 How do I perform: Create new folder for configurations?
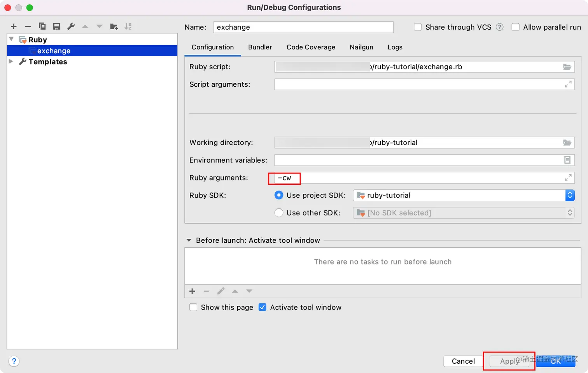[114, 26]
